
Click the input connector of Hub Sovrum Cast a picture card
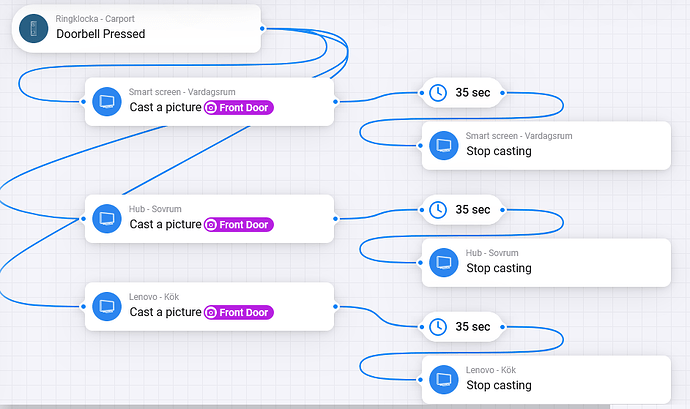[x=82, y=218]
